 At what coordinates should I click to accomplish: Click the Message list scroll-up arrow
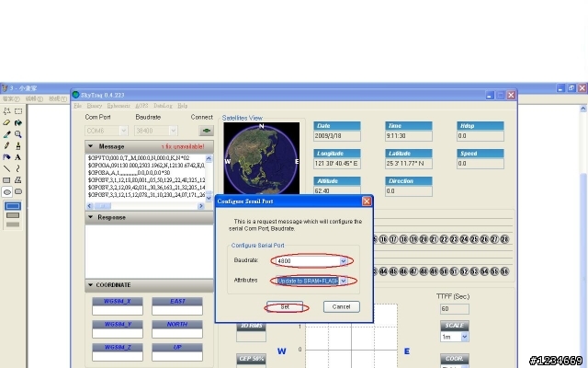[x=209, y=158]
